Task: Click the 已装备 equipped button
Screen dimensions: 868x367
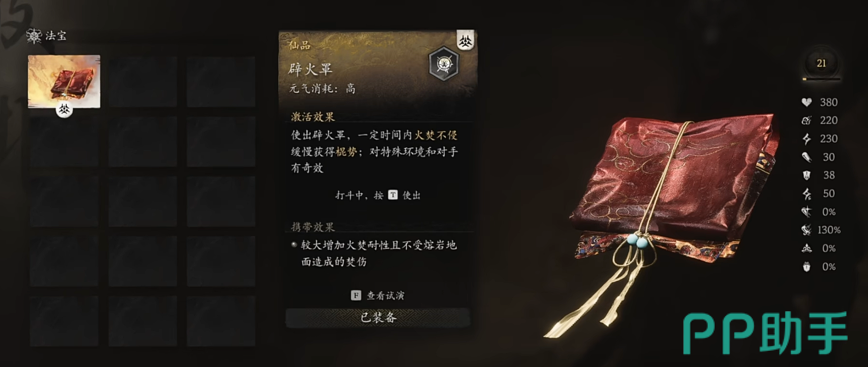Action: pyautogui.click(x=377, y=318)
